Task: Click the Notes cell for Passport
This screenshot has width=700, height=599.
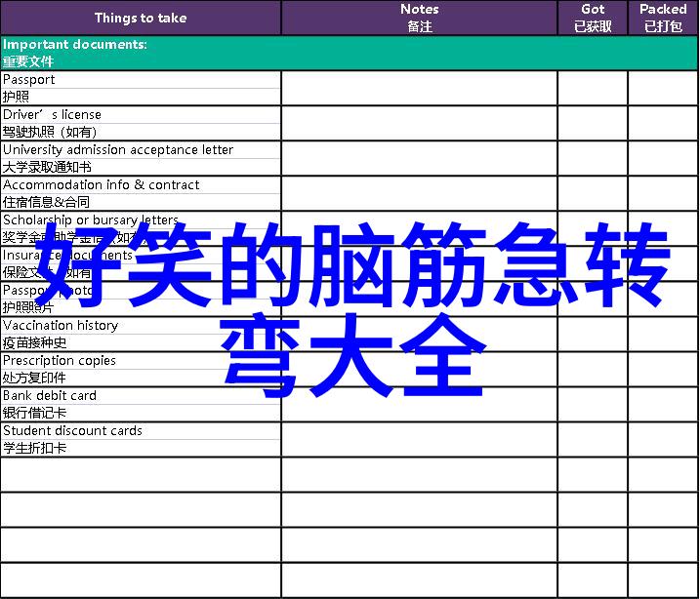Action: click(419, 88)
